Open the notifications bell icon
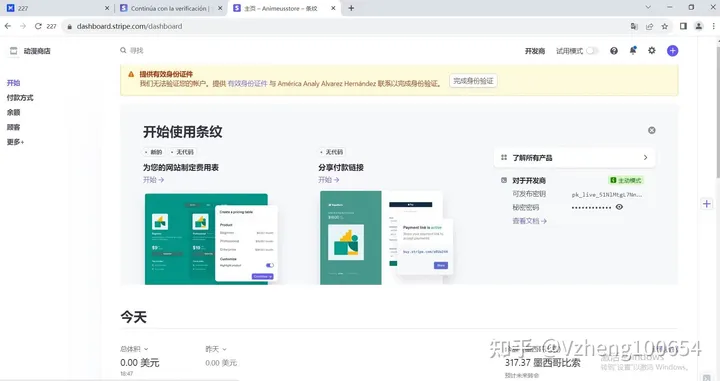The width and height of the screenshot is (720, 381). (633, 50)
